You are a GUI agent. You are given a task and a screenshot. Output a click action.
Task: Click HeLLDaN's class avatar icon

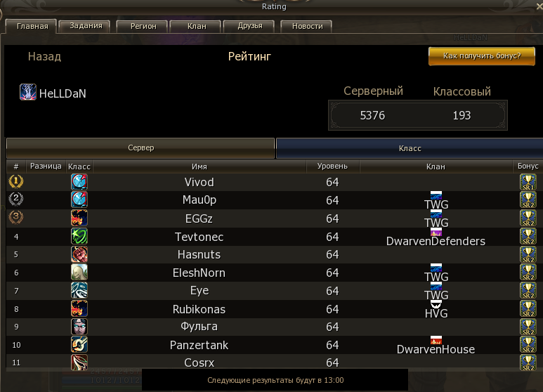27,92
